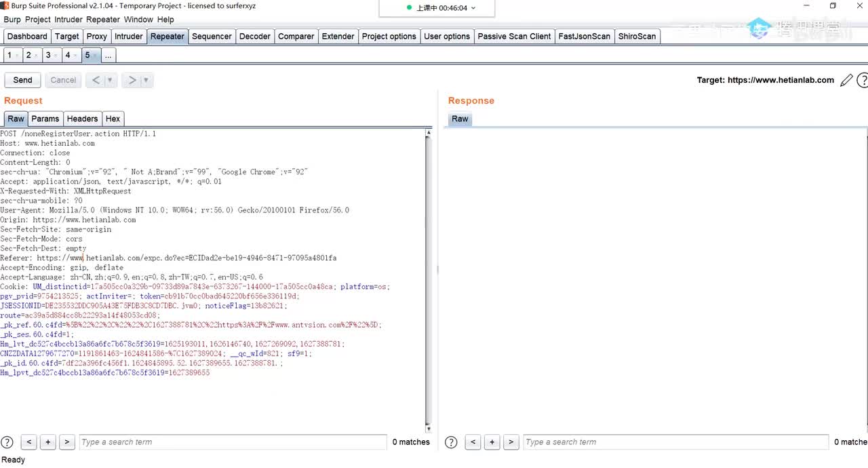The image size is (868, 468).
Task: Open the Passive Scan Client tab
Action: 514,37
